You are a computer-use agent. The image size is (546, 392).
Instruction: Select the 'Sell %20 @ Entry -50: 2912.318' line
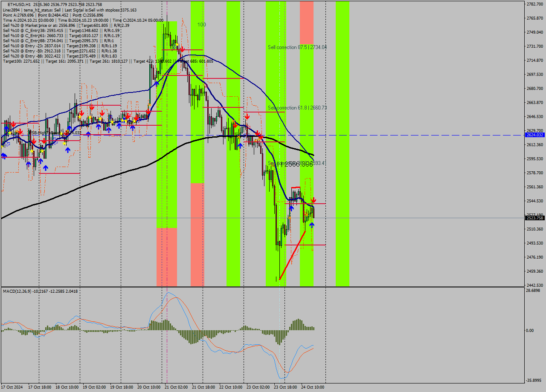click(x=60, y=51)
